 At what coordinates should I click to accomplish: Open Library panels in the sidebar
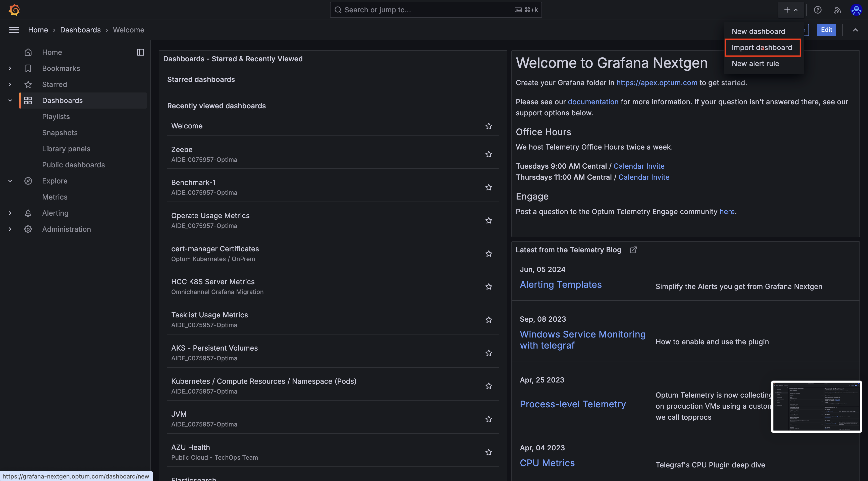click(x=66, y=149)
